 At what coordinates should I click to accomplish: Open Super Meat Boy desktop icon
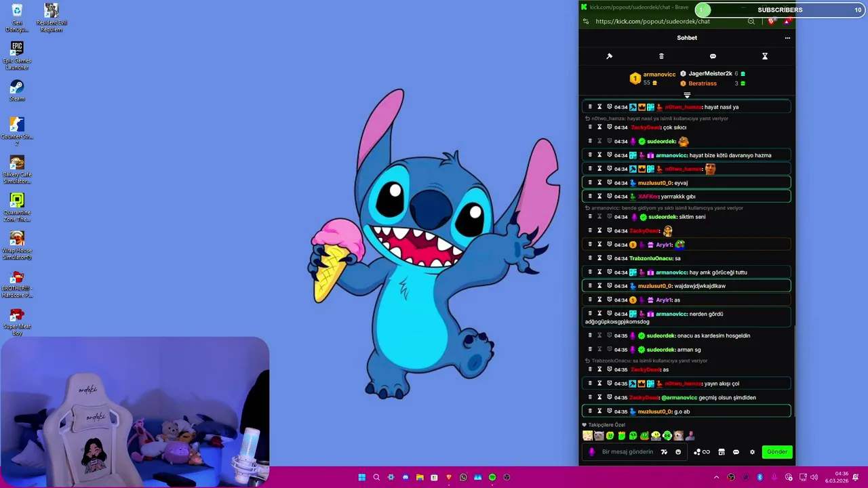(17, 321)
